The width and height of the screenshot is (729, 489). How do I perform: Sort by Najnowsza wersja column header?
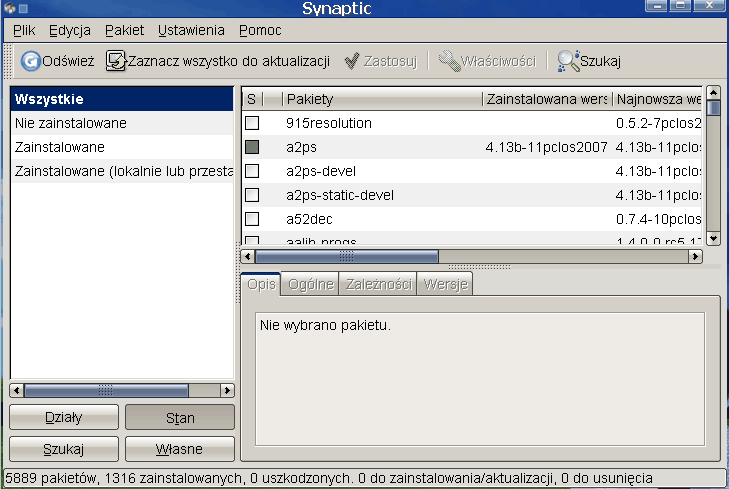tap(657, 99)
